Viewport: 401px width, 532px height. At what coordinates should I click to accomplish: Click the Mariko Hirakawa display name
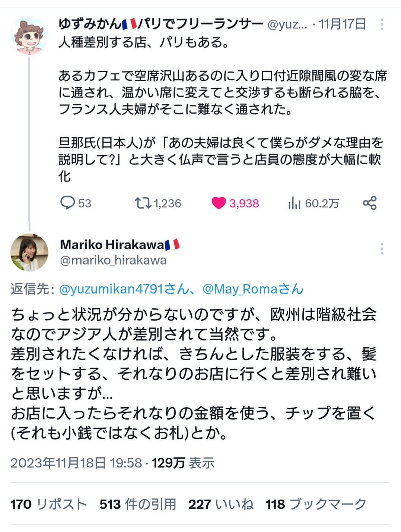pos(112,245)
